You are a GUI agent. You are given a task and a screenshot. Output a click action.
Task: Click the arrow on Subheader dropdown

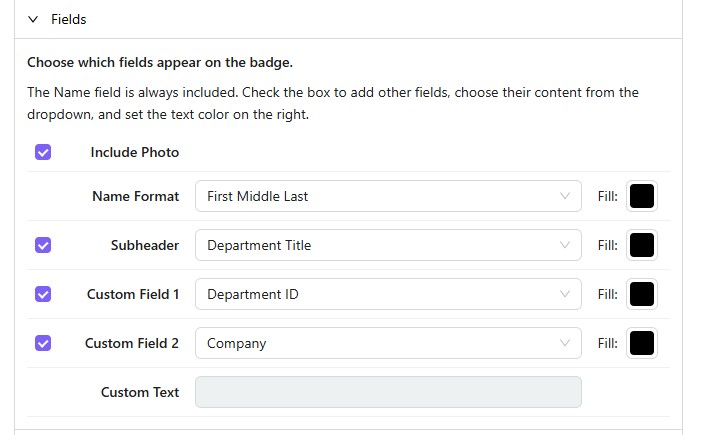tap(565, 245)
